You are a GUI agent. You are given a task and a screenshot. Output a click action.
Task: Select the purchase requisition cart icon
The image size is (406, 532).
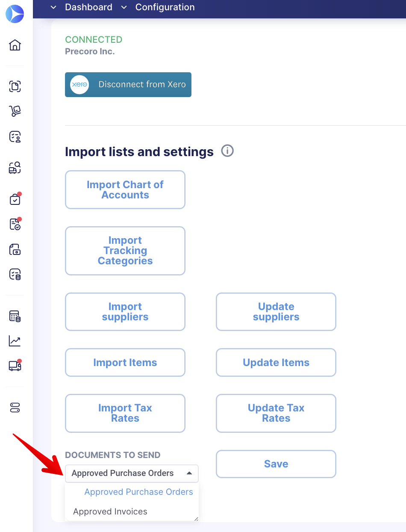click(15, 111)
